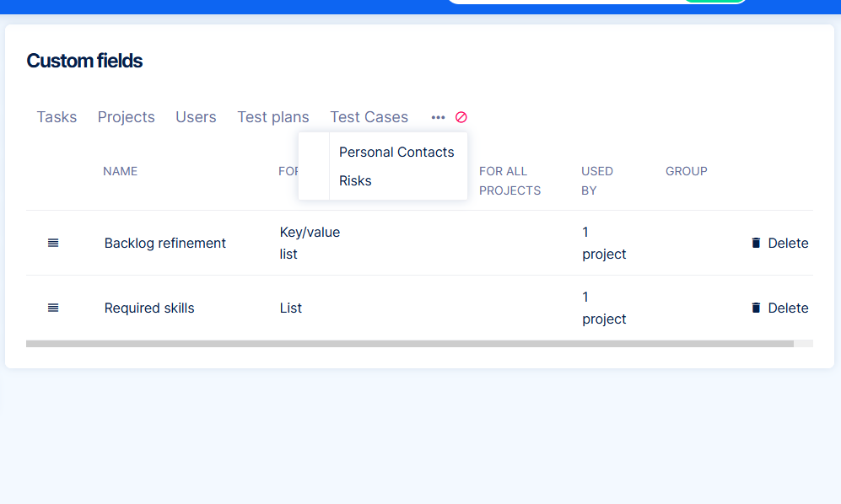Click the red prohibited circle icon
841x504 pixels.
click(461, 117)
